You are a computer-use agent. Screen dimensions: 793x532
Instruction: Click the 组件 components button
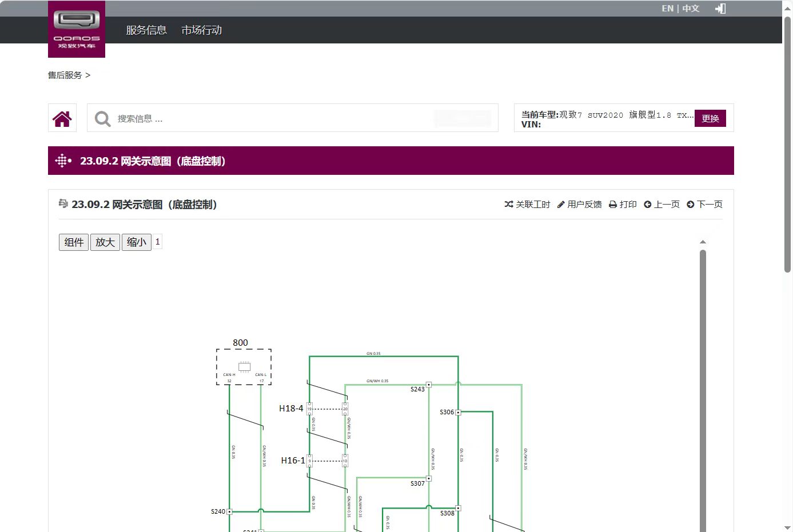coord(74,242)
